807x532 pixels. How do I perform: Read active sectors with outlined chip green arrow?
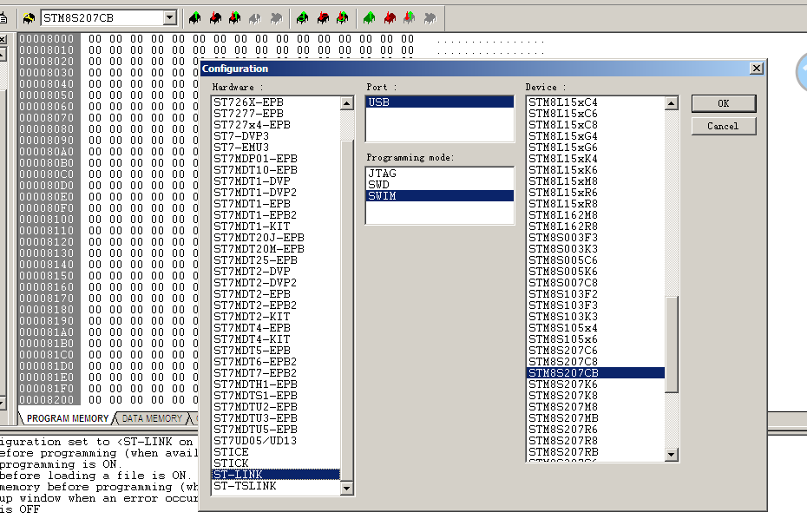coord(303,18)
